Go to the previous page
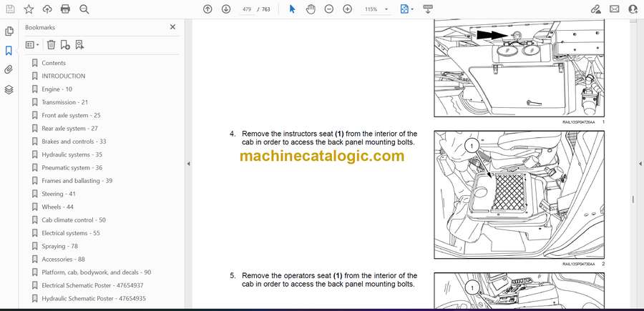Viewport: 644px width, 311px height. (208, 9)
